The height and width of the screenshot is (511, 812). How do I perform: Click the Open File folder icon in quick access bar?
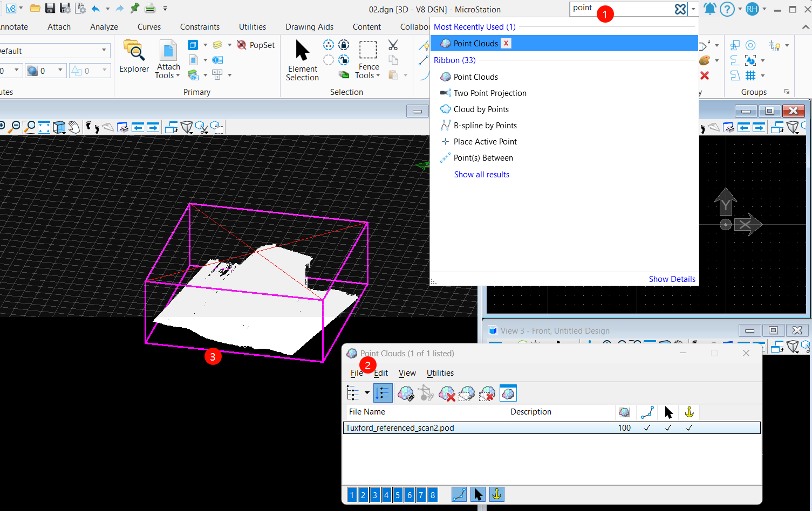point(35,9)
